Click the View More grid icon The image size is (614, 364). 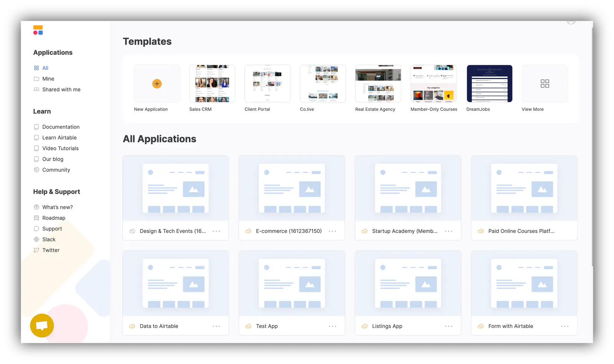point(545,84)
